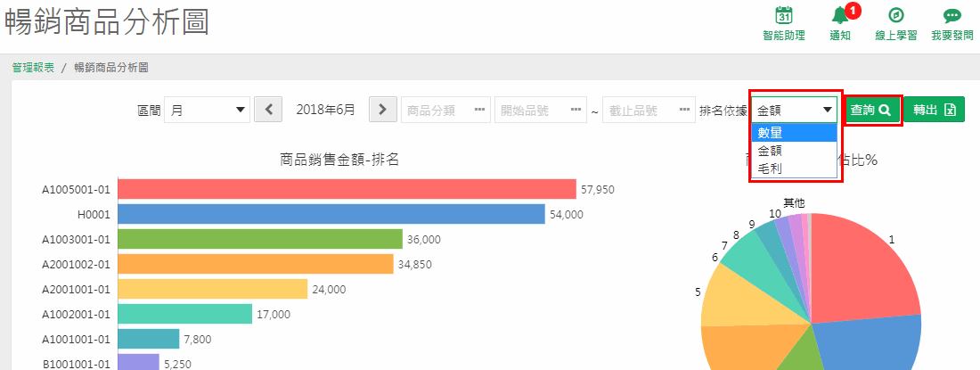Click the 其他 pie label
Image resolution: width=980 pixels, height=370 pixels.
click(x=795, y=202)
